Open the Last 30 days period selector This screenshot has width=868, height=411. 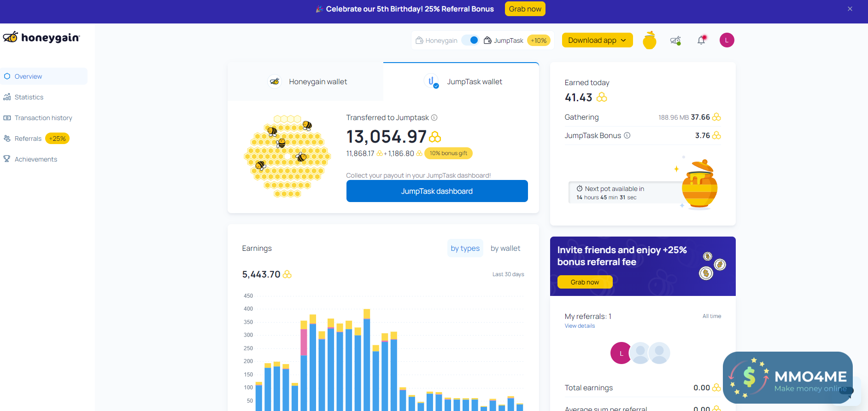point(508,274)
